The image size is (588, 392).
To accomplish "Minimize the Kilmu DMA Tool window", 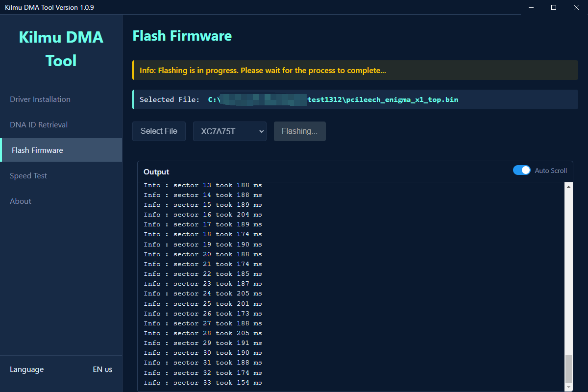I will (x=531, y=7).
